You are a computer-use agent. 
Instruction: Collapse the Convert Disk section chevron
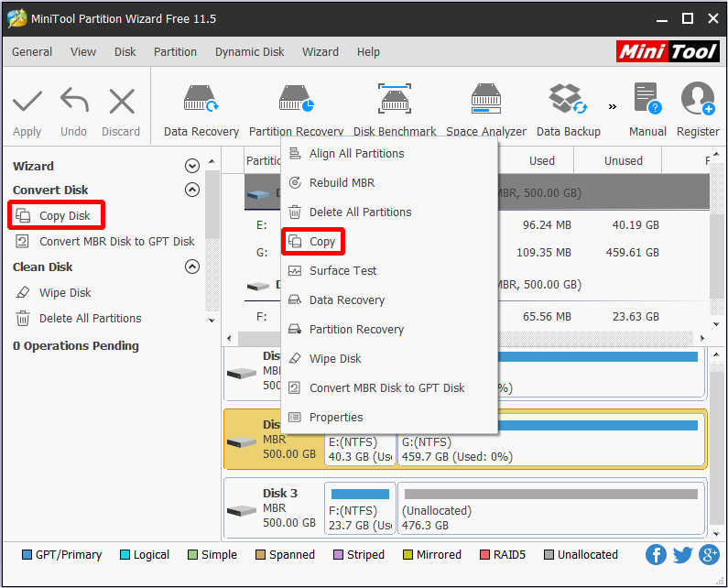point(192,190)
